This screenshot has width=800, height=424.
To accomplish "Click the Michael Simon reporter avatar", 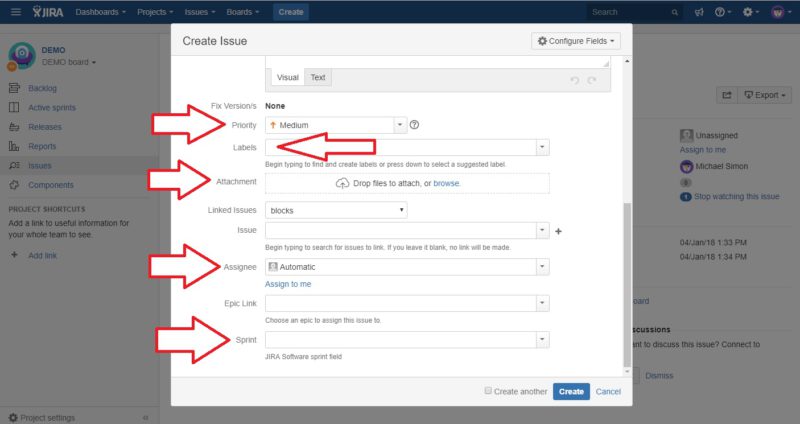I will click(x=686, y=166).
